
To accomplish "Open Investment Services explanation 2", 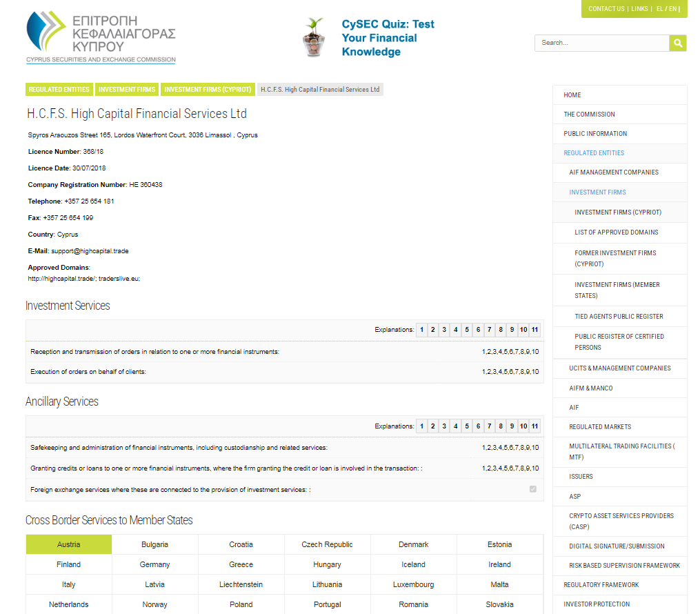I will click(x=432, y=330).
